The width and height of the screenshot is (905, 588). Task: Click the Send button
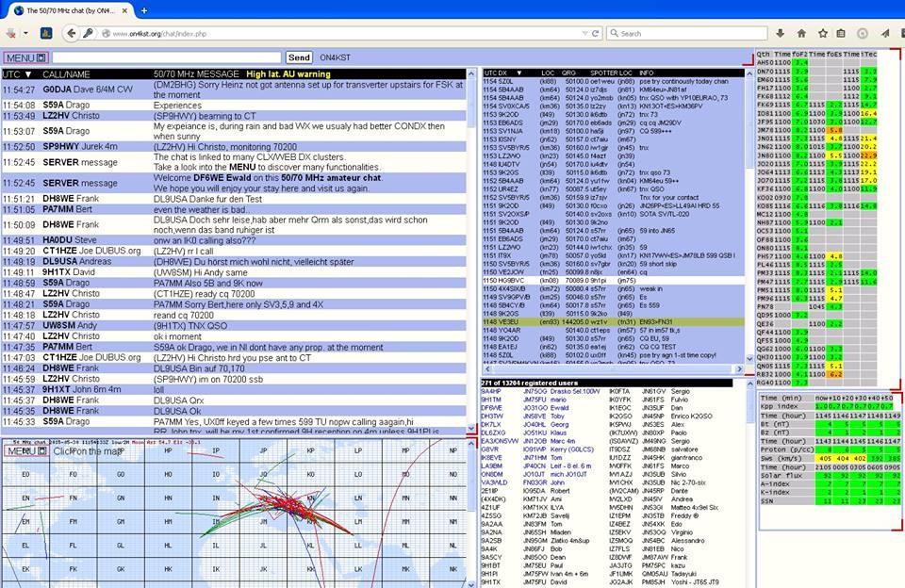point(299,57)
